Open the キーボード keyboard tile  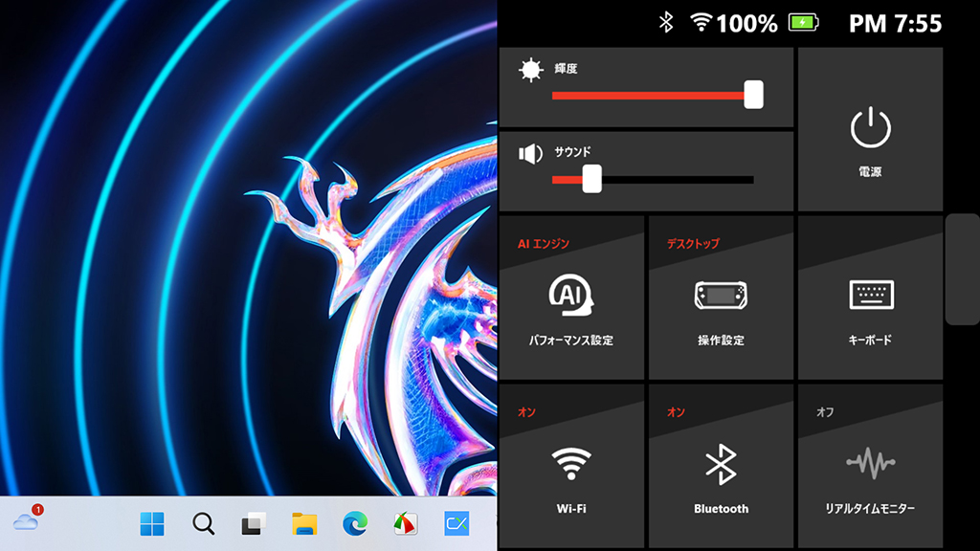[870, 298]
